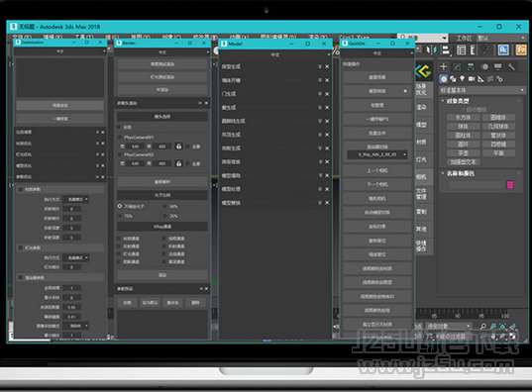Click the blue Rc toolbar icon
Viewport: 532px width, 392px height.
503,49
